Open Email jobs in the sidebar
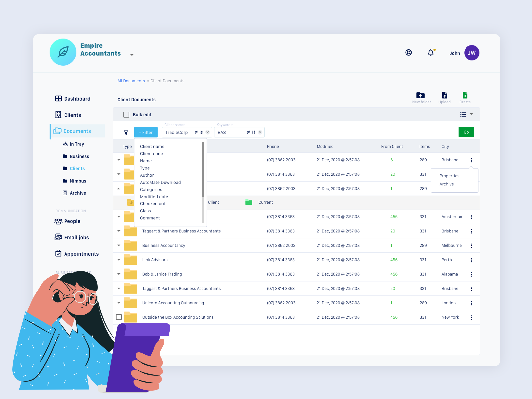 point(72,237)
